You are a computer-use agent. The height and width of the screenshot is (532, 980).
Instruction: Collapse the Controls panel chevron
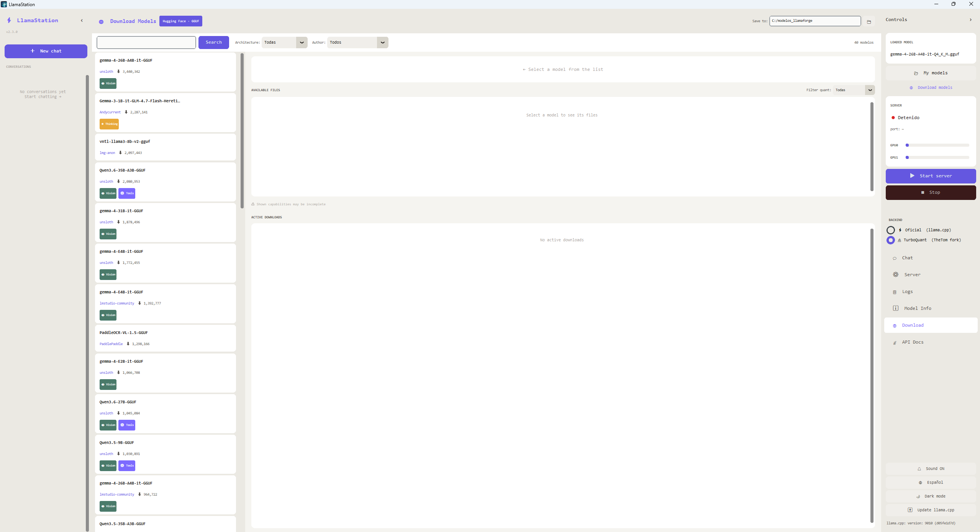tap(970, 20)
